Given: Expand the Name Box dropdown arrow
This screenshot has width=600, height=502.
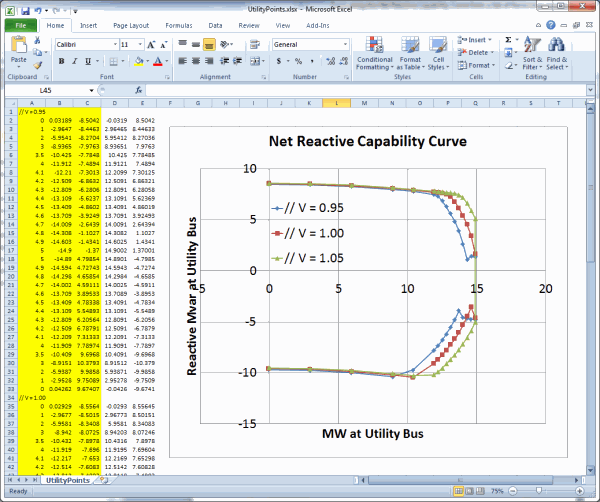Looking at the screenshot, I should point(91,90).
